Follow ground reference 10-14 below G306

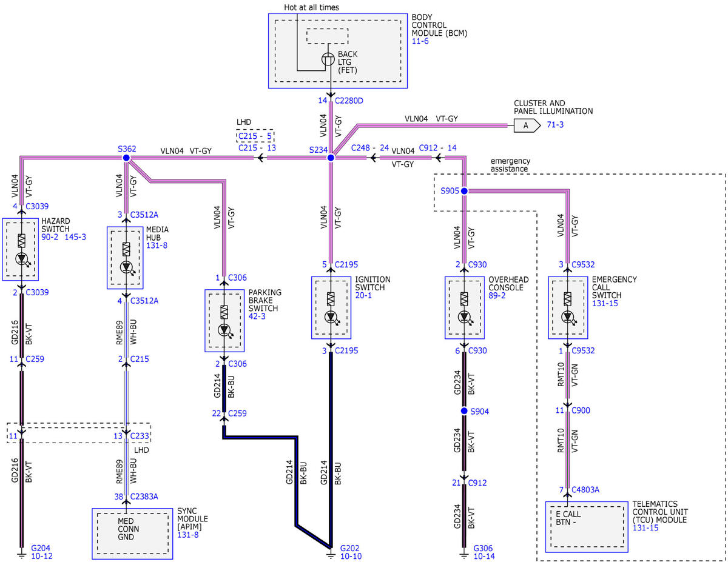tap(484, 556)
